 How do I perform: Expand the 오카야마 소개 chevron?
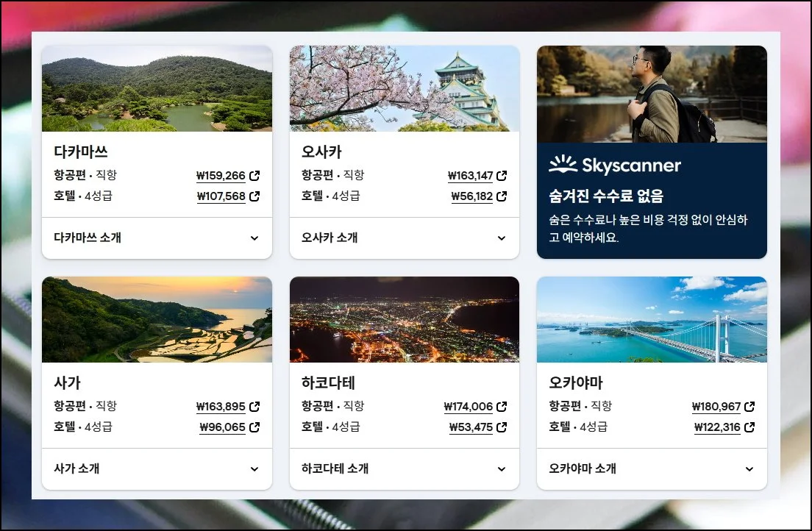click(x=749, y=469)
